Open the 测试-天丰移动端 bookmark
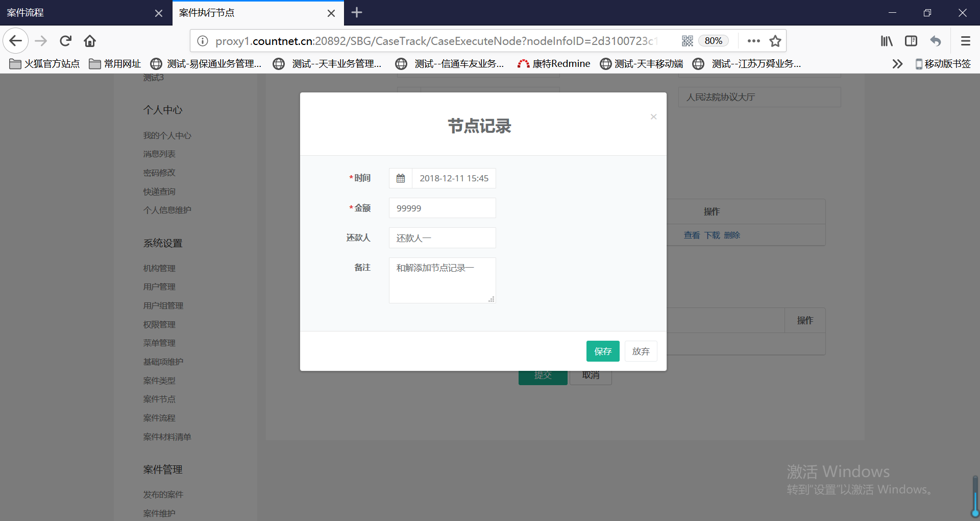The height and width of the screenshot is (521, 980). click(642, 64)
